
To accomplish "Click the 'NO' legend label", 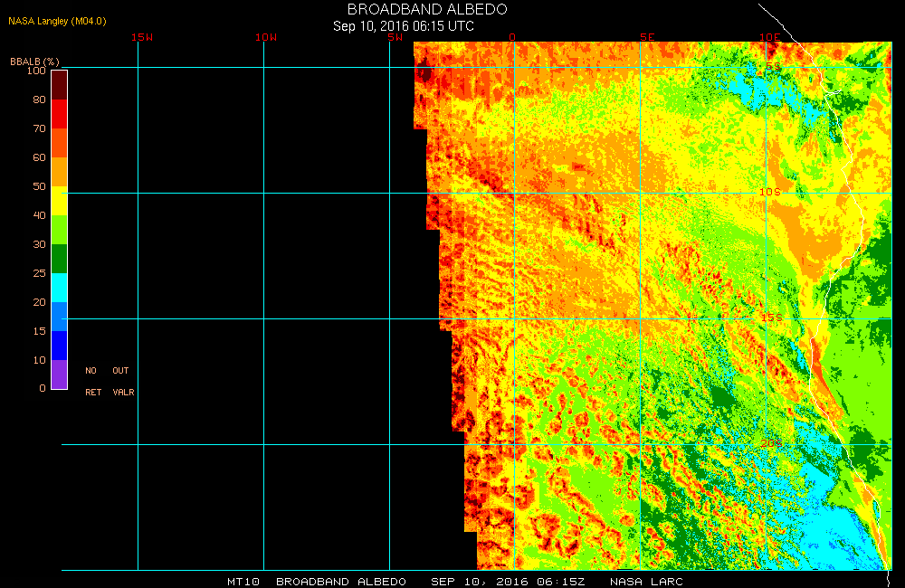I will click(x=90, y=371).
